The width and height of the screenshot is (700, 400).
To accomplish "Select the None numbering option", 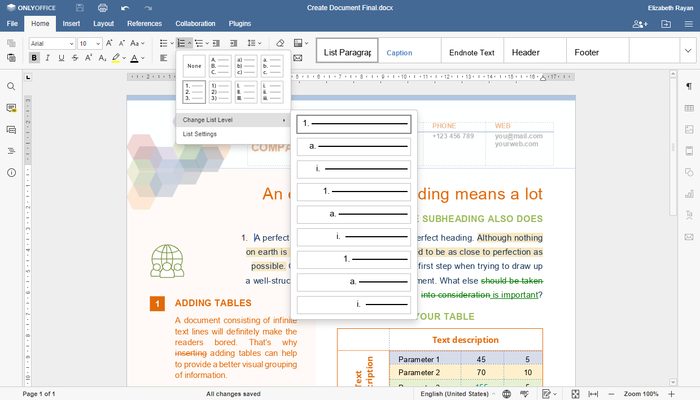I will [x=194, y=67].
